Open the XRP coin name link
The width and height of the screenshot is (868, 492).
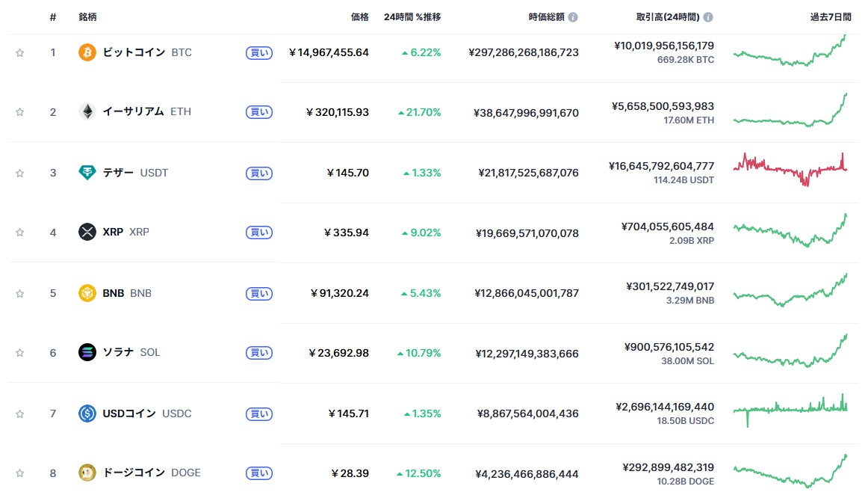click(125, 232)
